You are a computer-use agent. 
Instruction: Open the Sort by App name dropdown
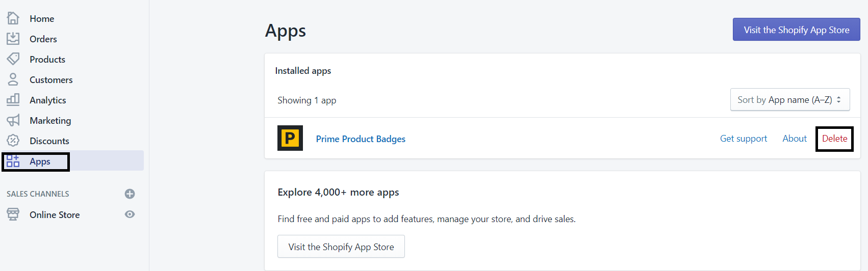click(790, 100)
